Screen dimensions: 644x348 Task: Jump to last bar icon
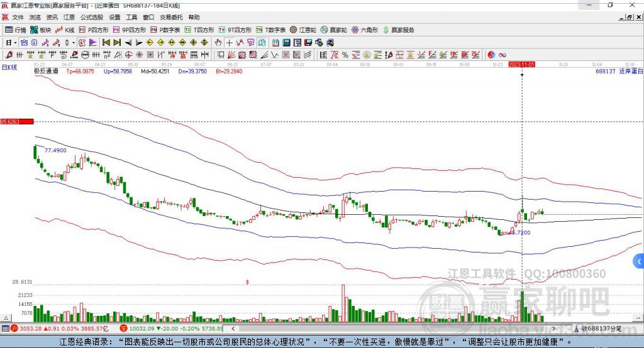(x=117, y=43)
